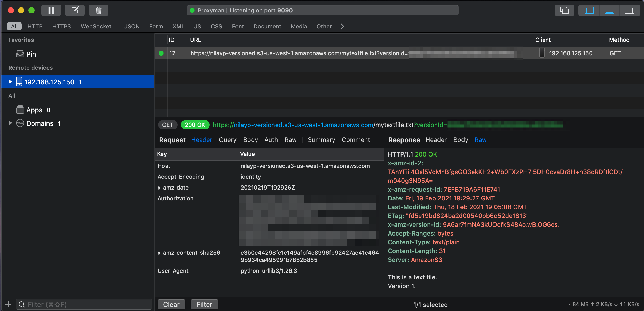Toggle the left sidebar pane visibility
This screenshot has width=644, height=311.
point(590,10)
